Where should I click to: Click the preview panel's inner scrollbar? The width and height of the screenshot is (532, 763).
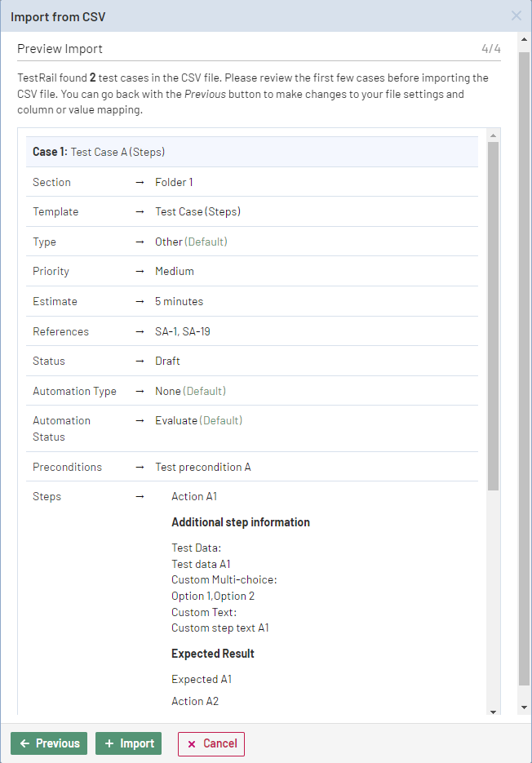[494, 326]
